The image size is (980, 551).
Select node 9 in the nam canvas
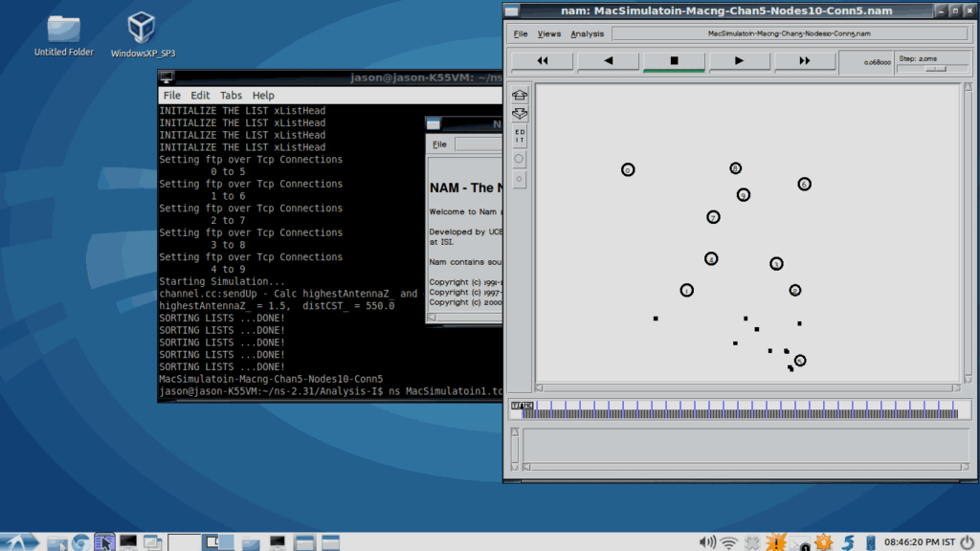[743, 195]
